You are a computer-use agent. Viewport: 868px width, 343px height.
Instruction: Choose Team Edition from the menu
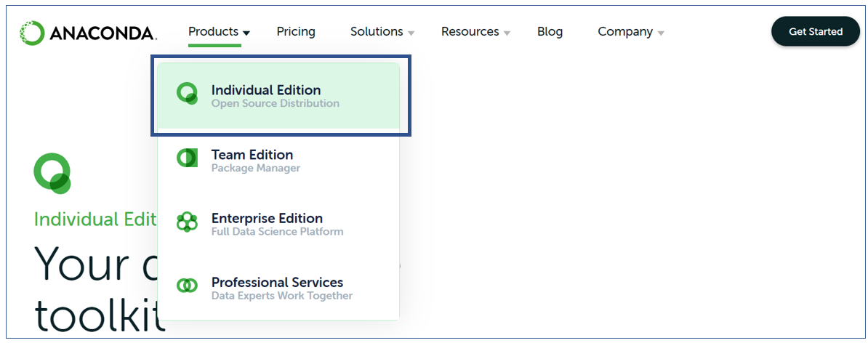(278, 161)
